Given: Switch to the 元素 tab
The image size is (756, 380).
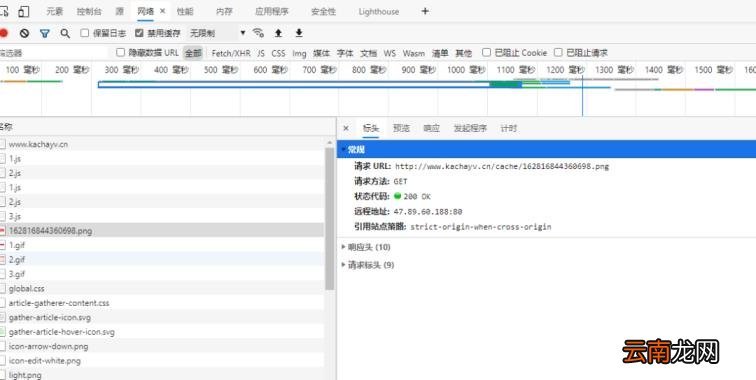Looking at the screenshot, I should pos(54,12).
